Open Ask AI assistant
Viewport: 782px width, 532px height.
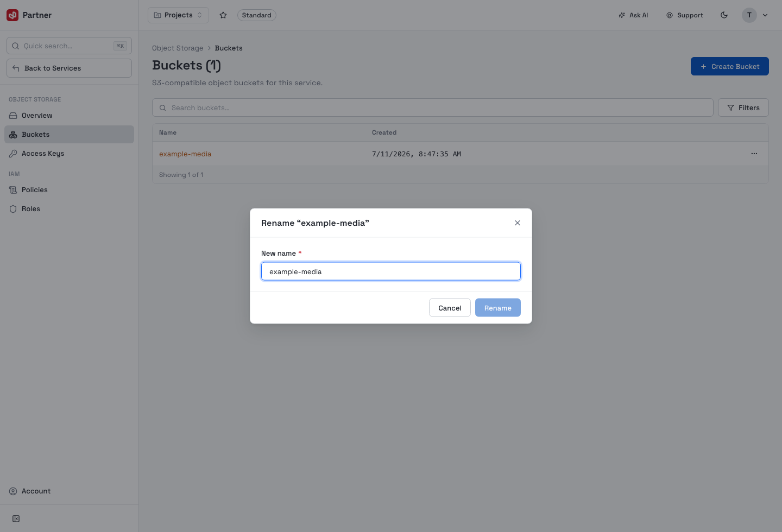tap(633, 15)
